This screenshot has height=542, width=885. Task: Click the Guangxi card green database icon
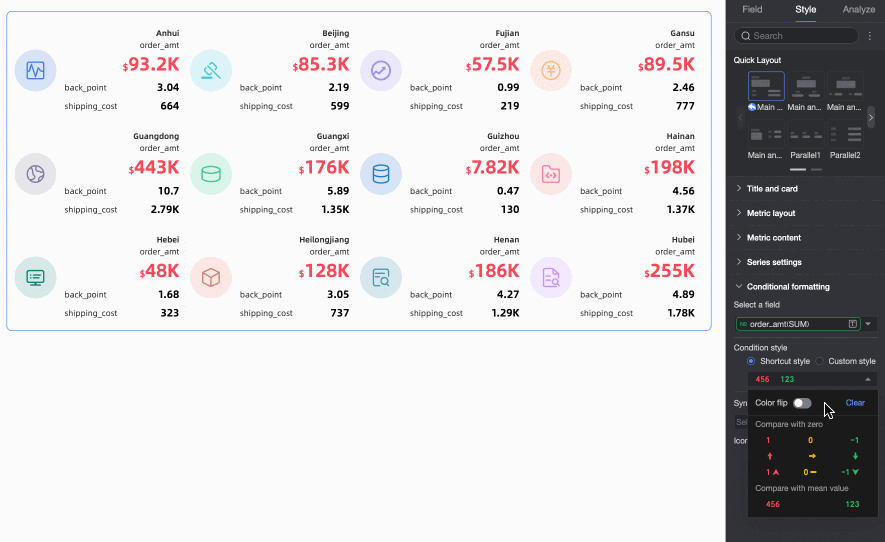click(211, 174)
